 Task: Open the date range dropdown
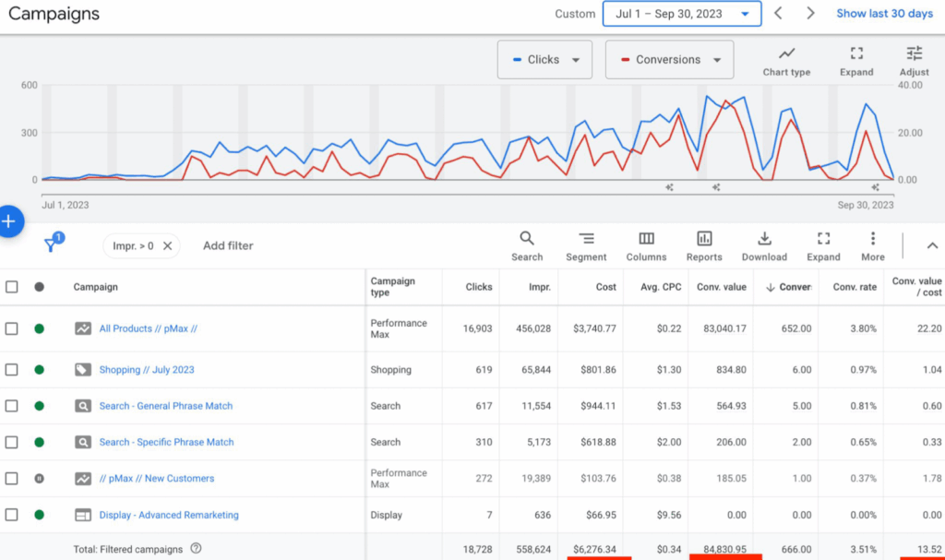pos(682,14)
